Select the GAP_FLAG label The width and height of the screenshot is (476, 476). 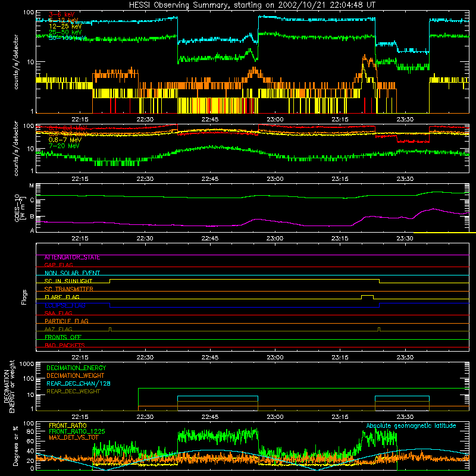click(58, 265)
